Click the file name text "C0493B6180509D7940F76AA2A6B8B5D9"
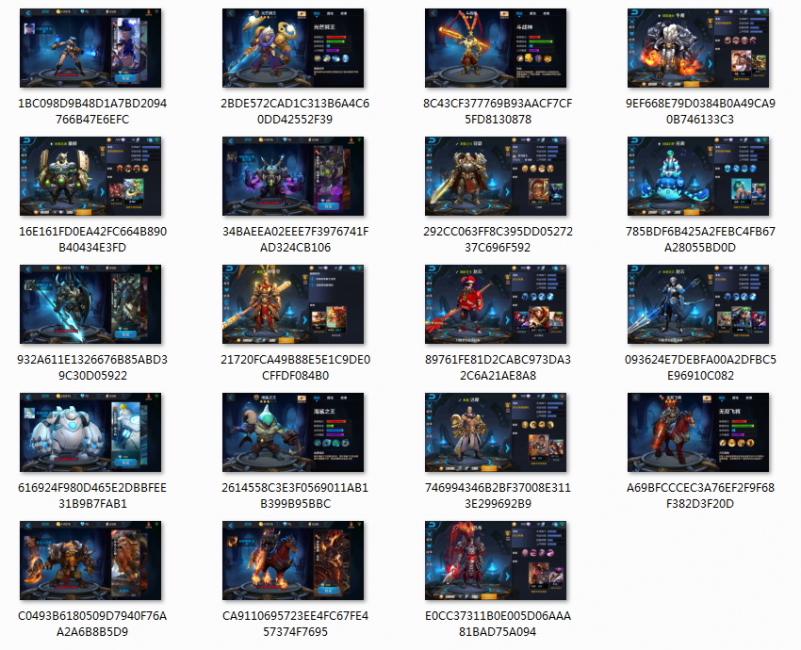 [x=92, y=624]
